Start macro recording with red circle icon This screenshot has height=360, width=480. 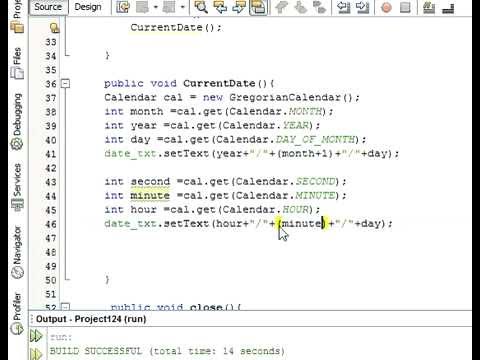click(x=386, y=7)
